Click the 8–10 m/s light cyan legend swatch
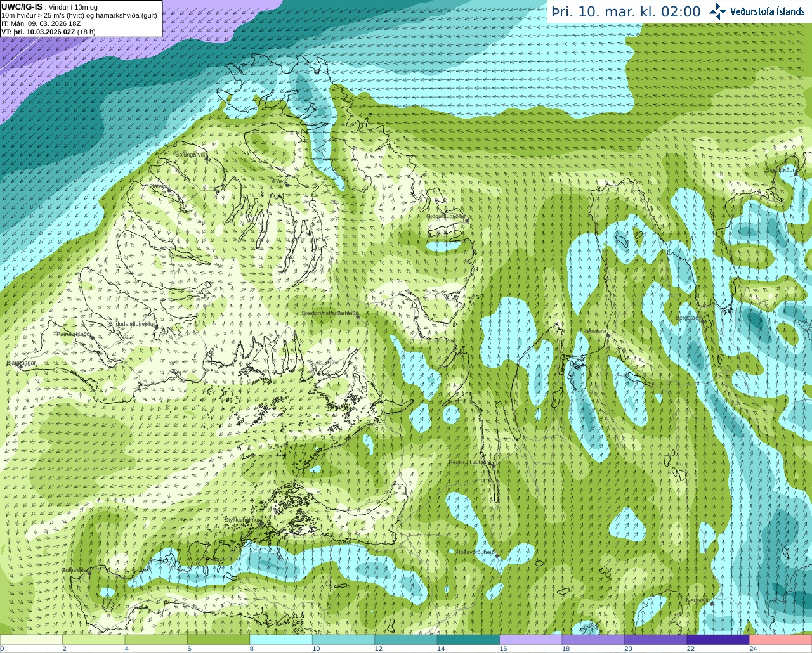 (x=281, y=640)
